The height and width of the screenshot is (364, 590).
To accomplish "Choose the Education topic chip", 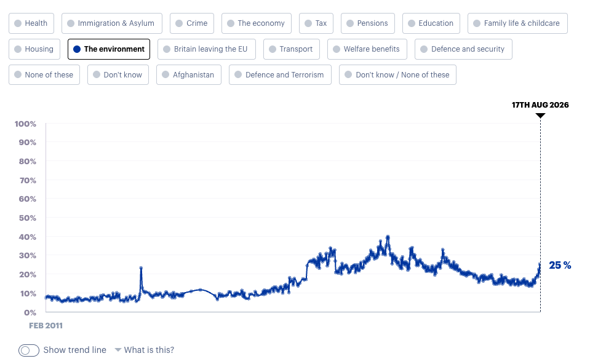I will pos(431,23).
